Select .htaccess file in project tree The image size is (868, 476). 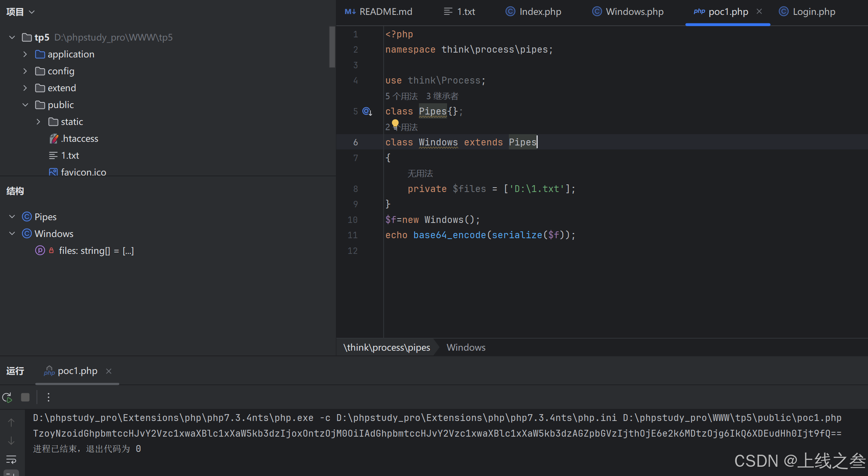tap(79, 139)
